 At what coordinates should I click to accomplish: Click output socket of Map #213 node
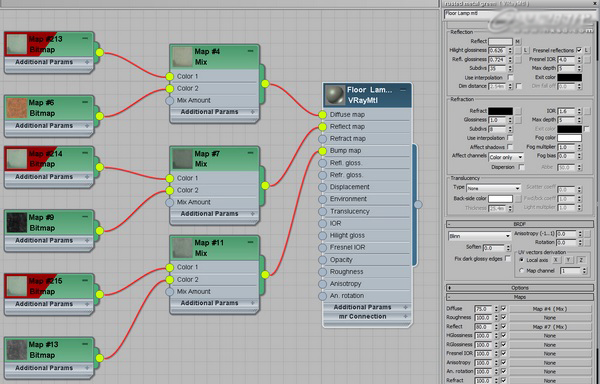click(x=99, y=52)
